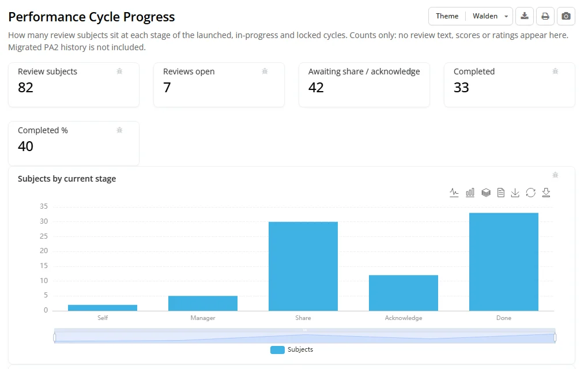Click the 35 y-axis label
This screenshot has height=369, width=588.
click(x=44, y=206)
